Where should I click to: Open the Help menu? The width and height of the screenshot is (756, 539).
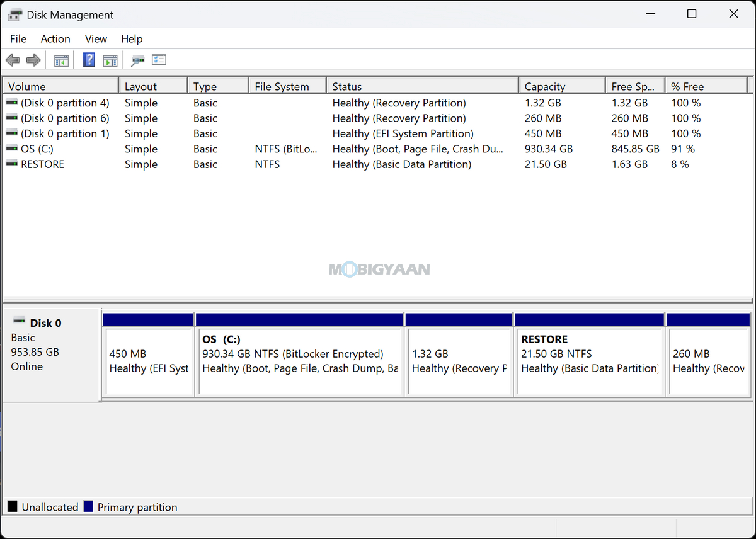click(x=132, y=39)
